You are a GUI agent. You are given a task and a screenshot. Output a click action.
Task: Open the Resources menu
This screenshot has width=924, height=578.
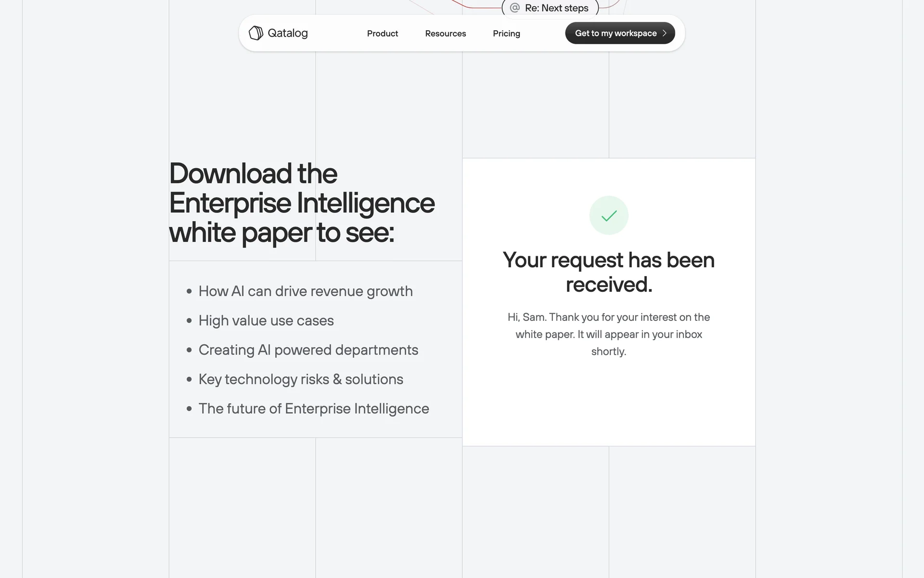(445, 34)
